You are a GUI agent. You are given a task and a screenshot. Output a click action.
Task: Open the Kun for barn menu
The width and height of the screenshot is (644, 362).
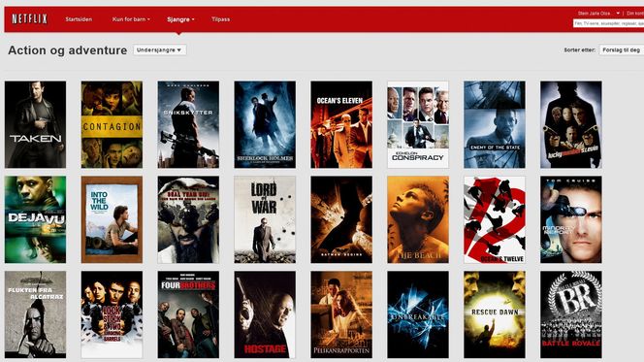(131, 19)
